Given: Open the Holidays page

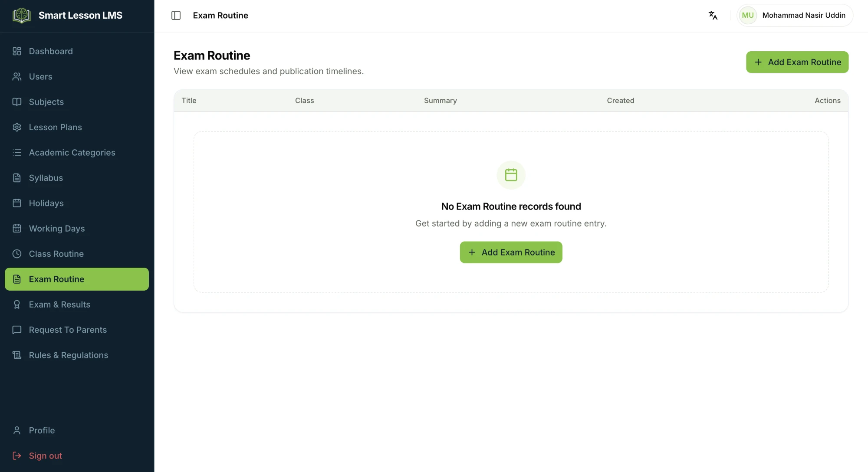Looking at the screenshot, I should click(x=77, y=203).
